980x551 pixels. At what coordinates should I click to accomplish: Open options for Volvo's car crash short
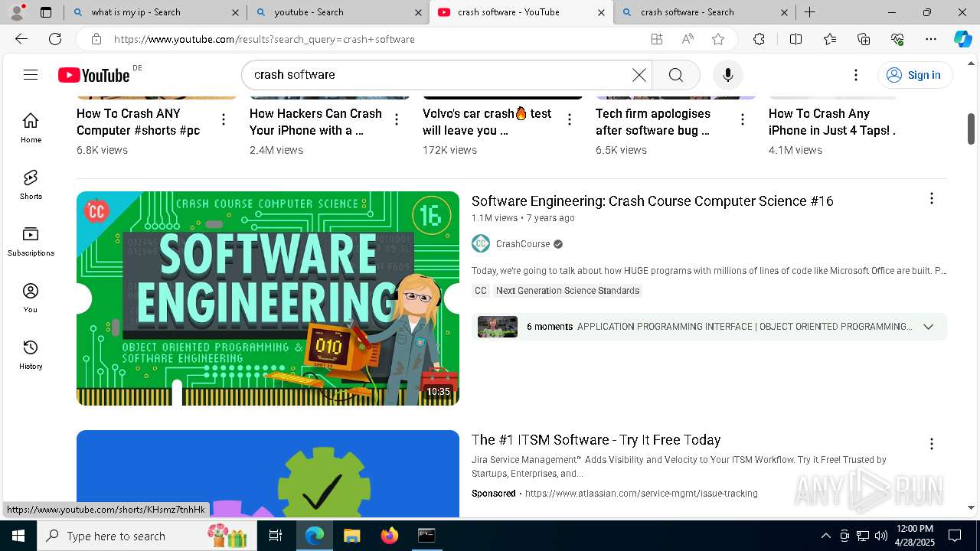pos(570,119)
